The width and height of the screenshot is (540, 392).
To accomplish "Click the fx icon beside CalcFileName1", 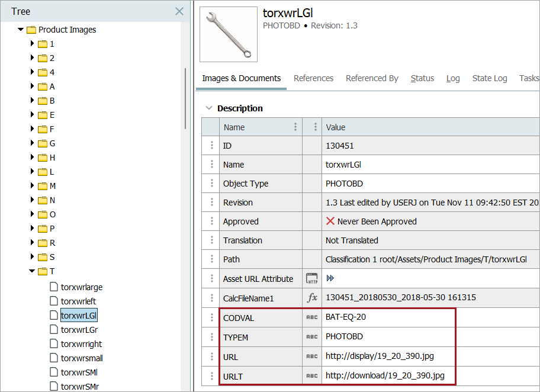I will [312, 298].
